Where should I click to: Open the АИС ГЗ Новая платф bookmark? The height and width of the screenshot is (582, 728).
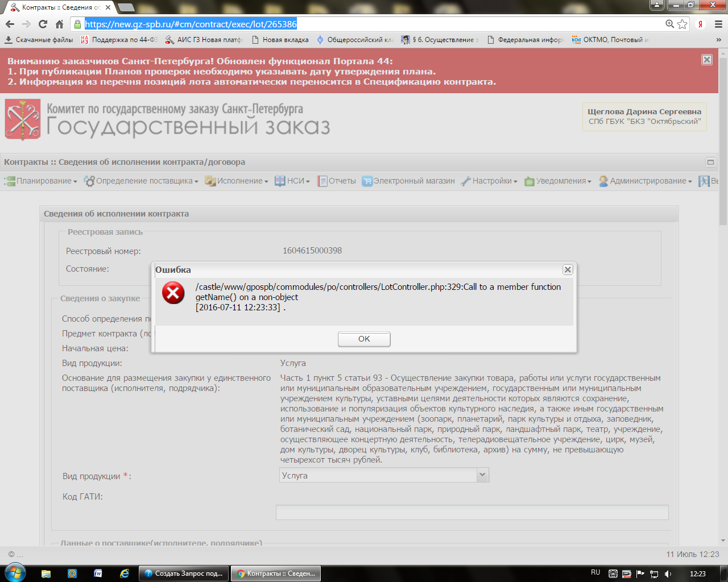pyautogui.click(x=204, y=40)
